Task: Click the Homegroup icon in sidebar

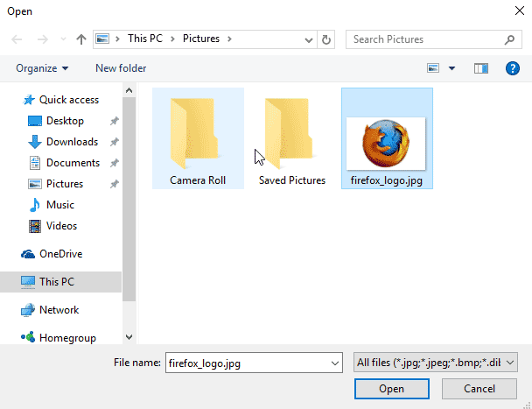Action: (28, 337)
